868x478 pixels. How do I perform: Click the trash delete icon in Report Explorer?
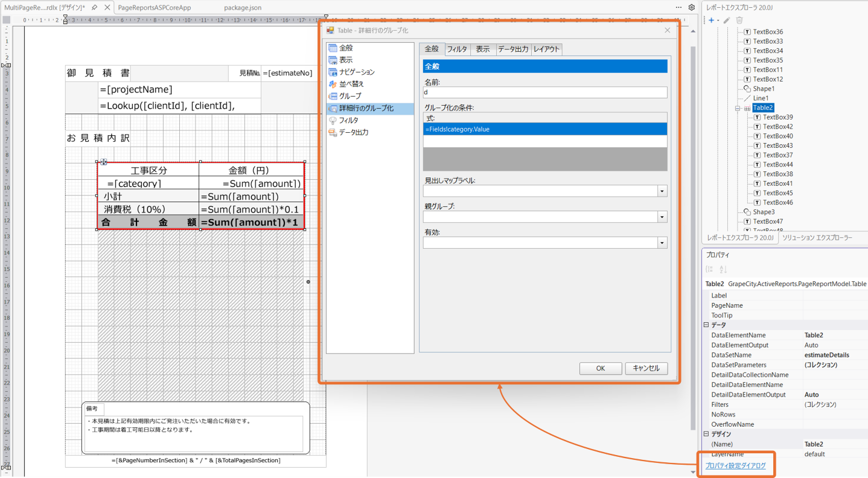pyautogui.click(x=739, y=20)
